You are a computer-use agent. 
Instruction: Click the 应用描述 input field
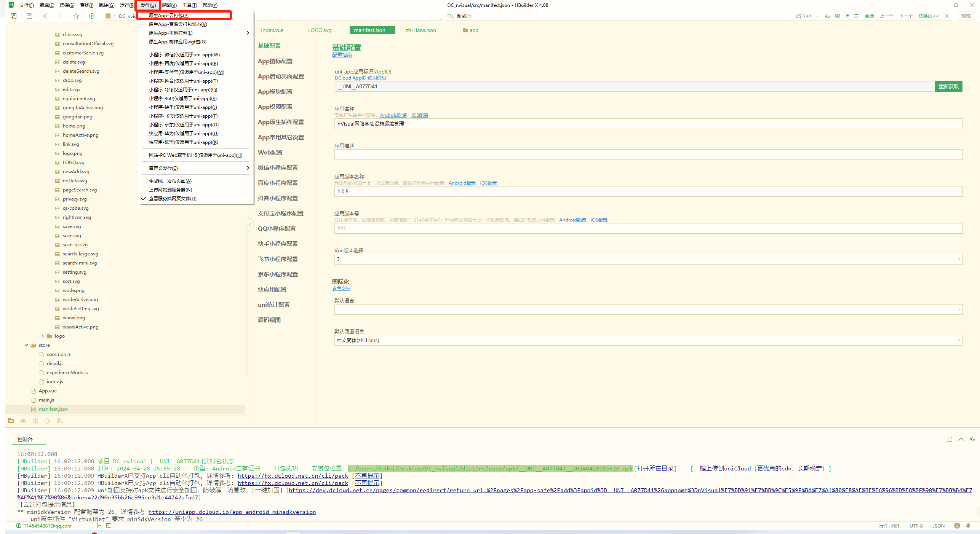pos(648,155)
